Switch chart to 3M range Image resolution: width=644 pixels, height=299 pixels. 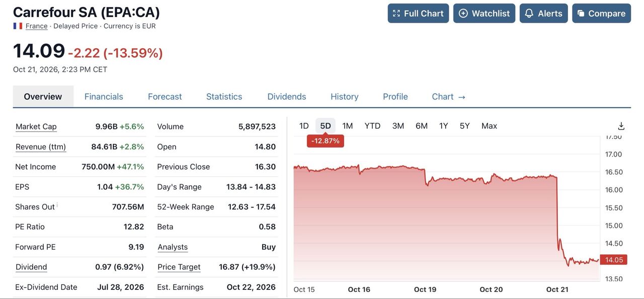[398, 126]
